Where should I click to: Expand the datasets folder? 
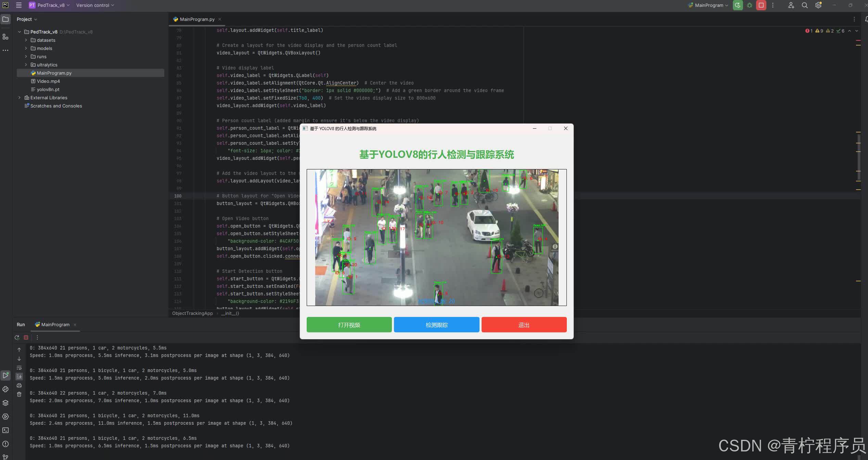pyautogui.click(x=26, y=40)
